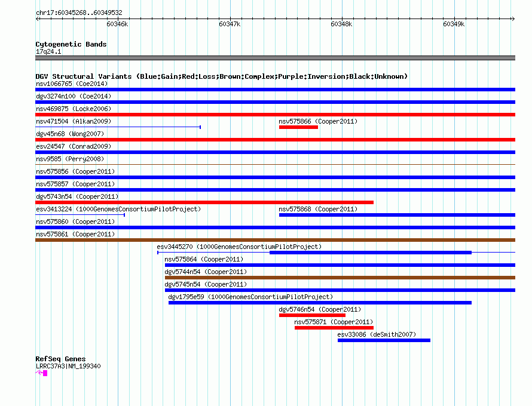
Task: Open the dgv5743n54 (Cooper2011) label
Action: 77,196
